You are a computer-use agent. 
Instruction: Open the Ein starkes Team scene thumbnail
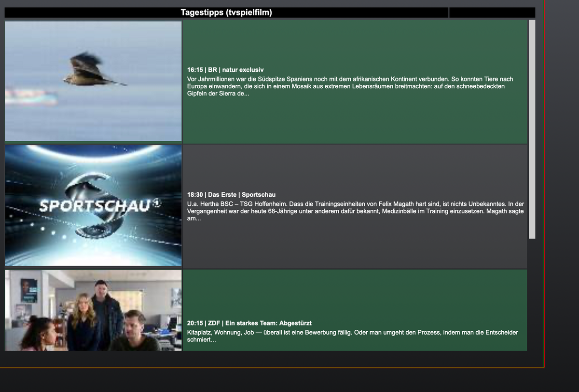93,310
